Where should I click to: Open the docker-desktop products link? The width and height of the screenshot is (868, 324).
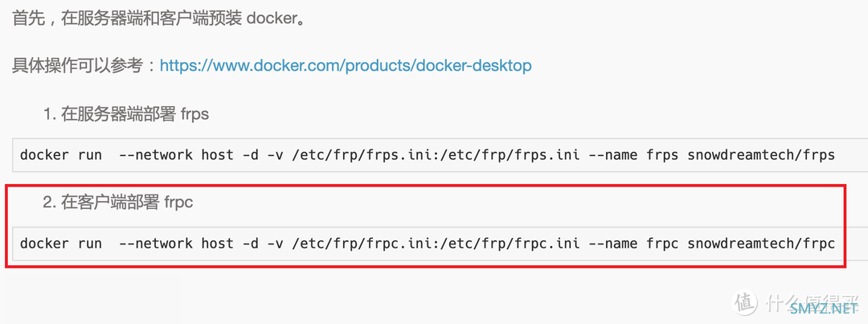coord(346,66)
